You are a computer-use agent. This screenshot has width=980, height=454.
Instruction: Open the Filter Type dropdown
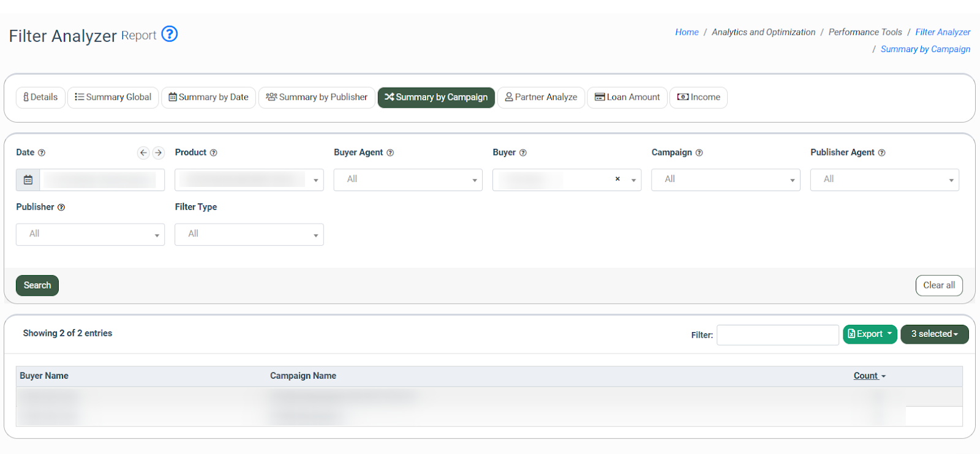(249, 235)
